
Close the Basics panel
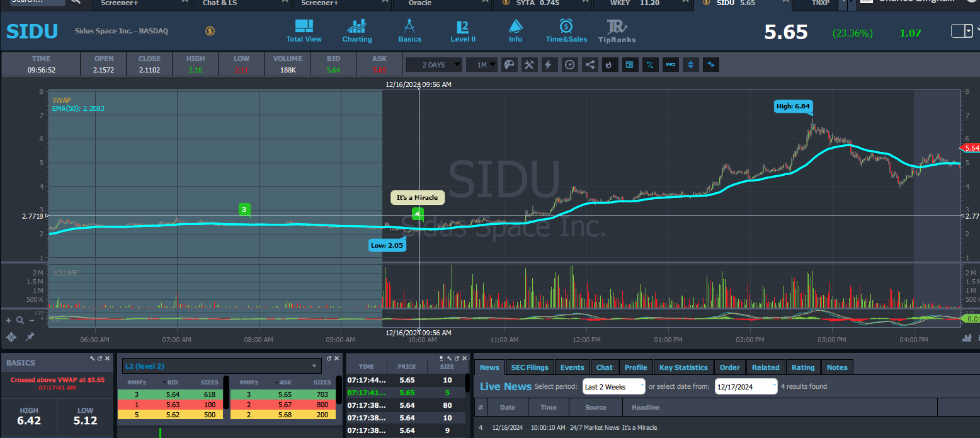[x=108, y=358]
